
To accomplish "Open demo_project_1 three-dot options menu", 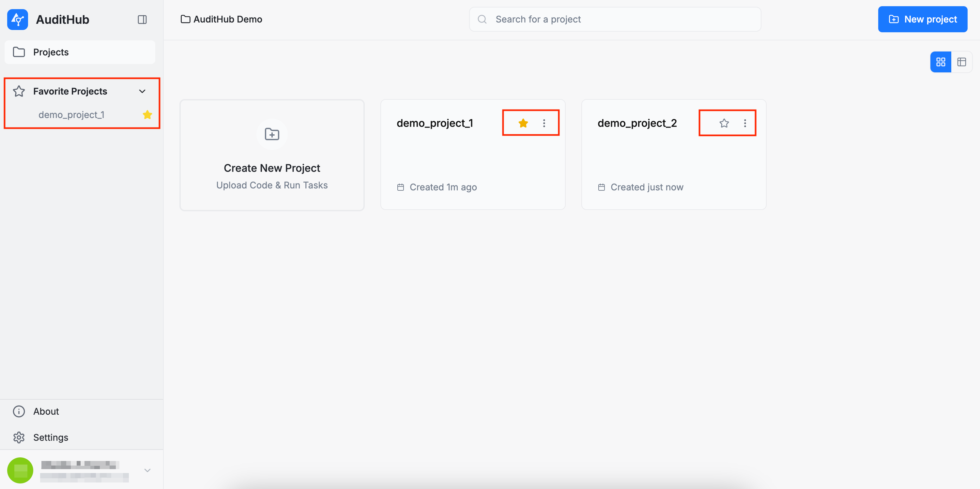I will click(544, 123).
